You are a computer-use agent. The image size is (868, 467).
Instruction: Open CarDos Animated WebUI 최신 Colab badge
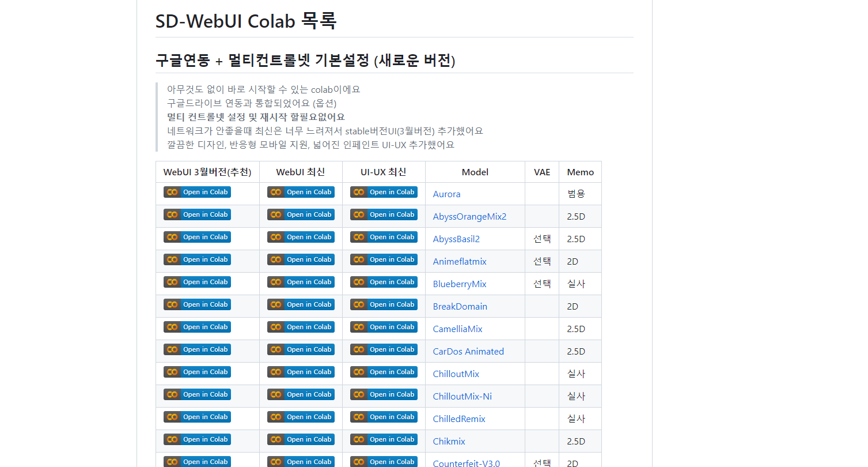point(301,349)
